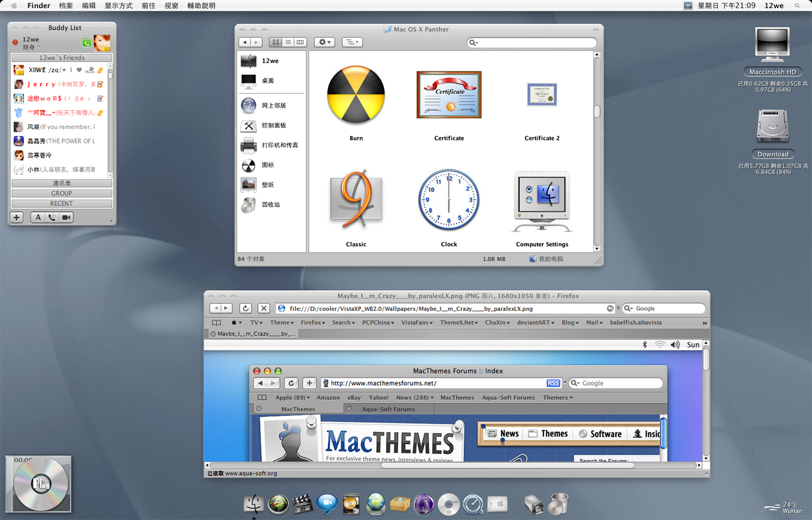The image size is (812, 520).
Task: Switch Finder window to column view
Action: pyautogui.click(x=300, y=42)
